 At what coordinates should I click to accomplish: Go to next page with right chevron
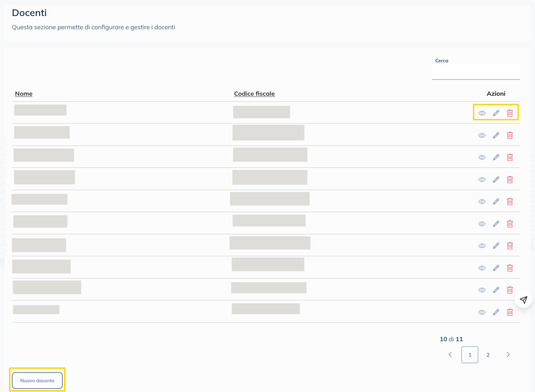[508, 355]
